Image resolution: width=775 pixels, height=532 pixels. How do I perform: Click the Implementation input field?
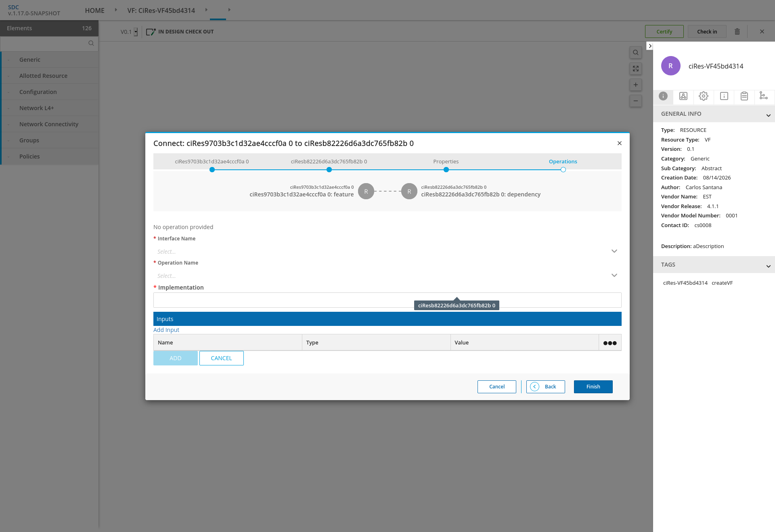click(x=387, y=300)
